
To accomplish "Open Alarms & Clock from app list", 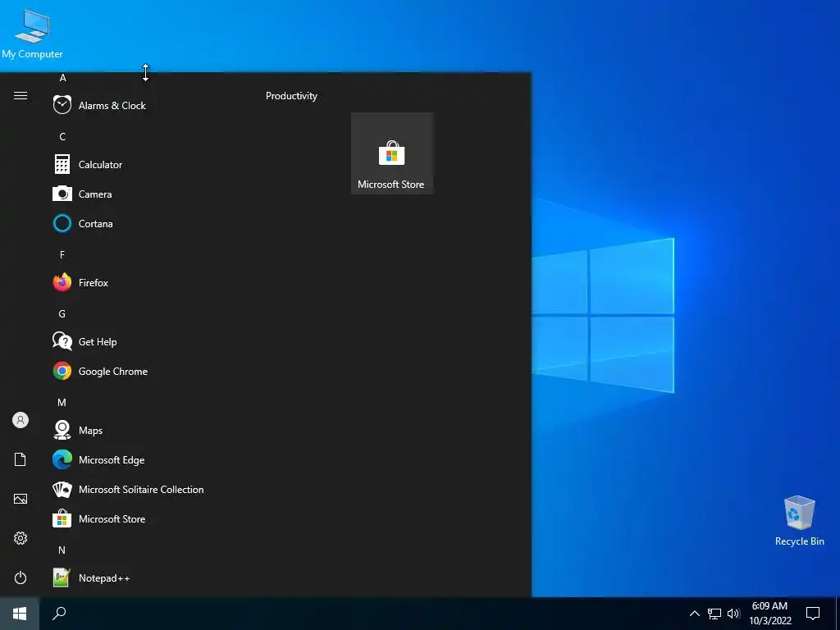I will tap(144, 105).
